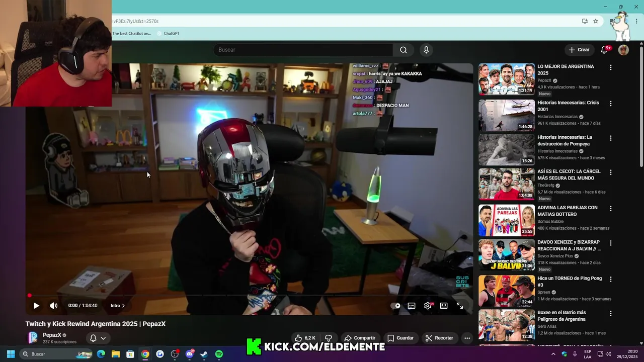Click the red video progress bar

(x=249, y=296)
